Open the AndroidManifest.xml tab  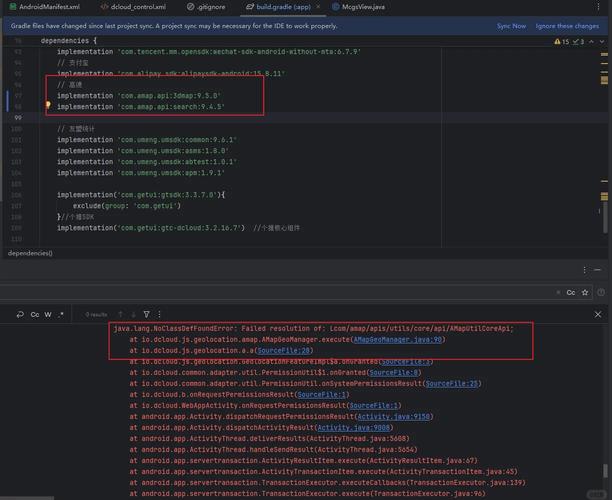(44, 7)
